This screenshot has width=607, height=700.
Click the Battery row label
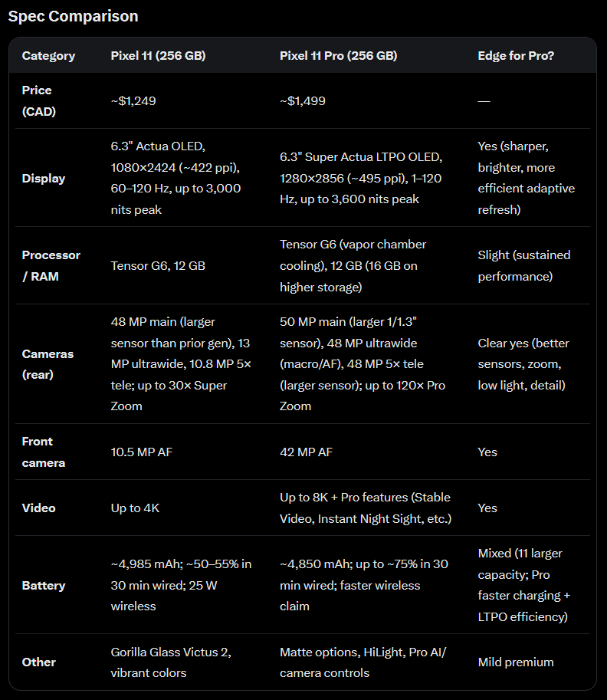44,585
